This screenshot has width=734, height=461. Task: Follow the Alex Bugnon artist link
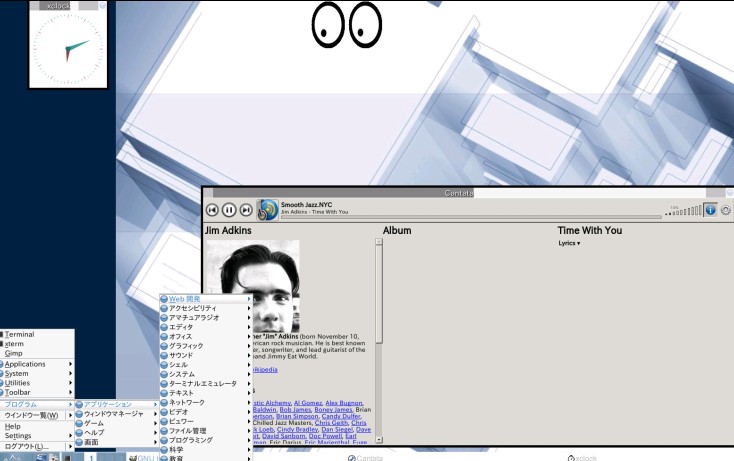[344, 402]
